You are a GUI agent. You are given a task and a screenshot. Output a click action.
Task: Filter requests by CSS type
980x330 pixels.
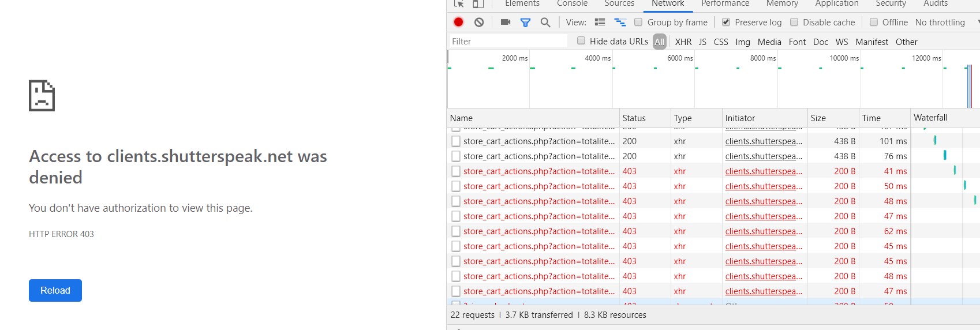click(x=721, y=42)
